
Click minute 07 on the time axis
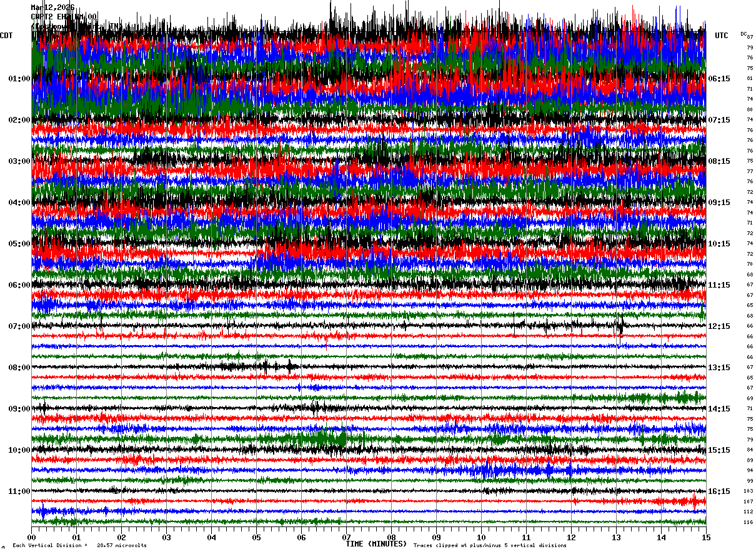pos(346,537)
